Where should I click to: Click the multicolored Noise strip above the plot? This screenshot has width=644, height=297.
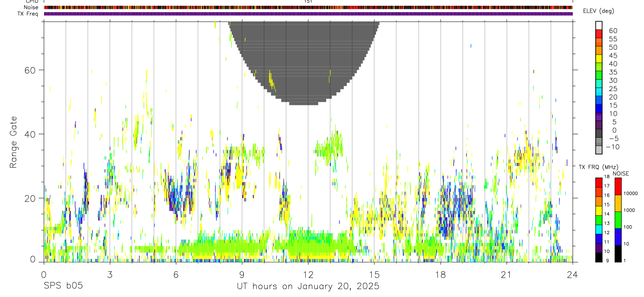tap(308, 7)
